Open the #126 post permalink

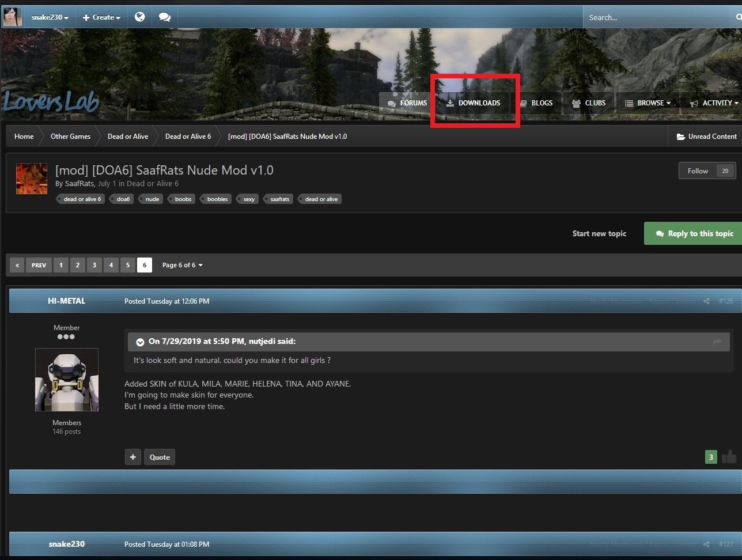pos(726,301)
